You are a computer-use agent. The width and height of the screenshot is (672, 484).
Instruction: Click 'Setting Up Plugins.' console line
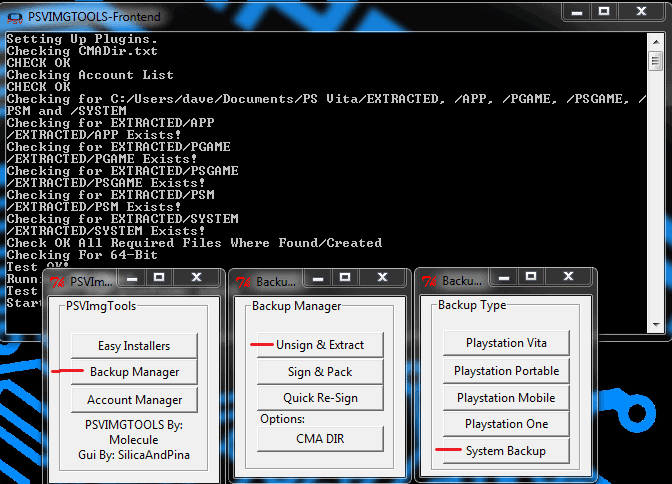click(x=82, y=39)
